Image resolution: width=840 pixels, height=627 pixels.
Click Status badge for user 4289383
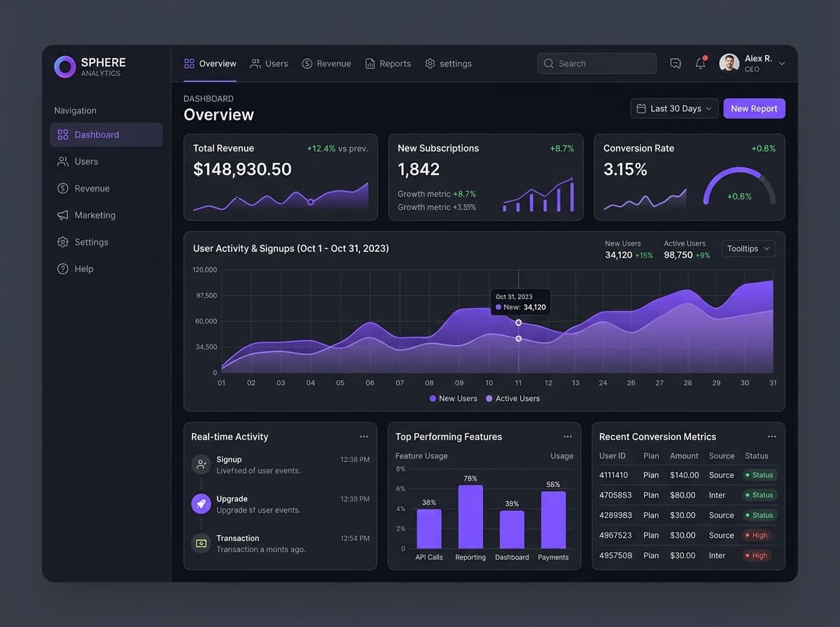(760, 515)
